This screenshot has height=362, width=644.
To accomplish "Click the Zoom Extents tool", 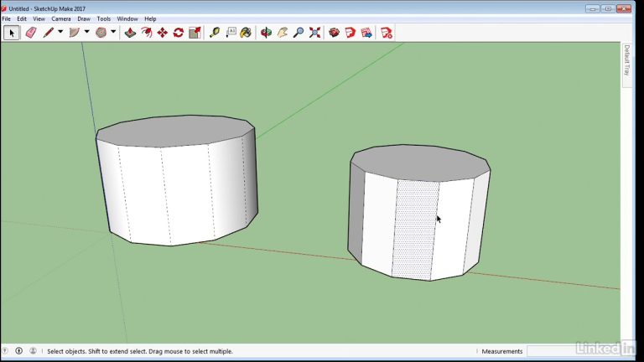I will 315,33.
